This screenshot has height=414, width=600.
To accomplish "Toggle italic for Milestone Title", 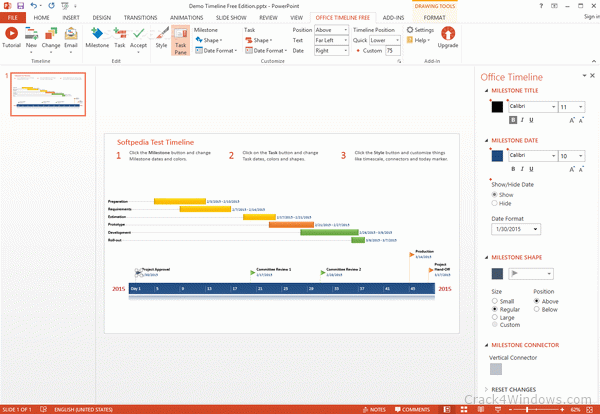I will pos(522,120).
